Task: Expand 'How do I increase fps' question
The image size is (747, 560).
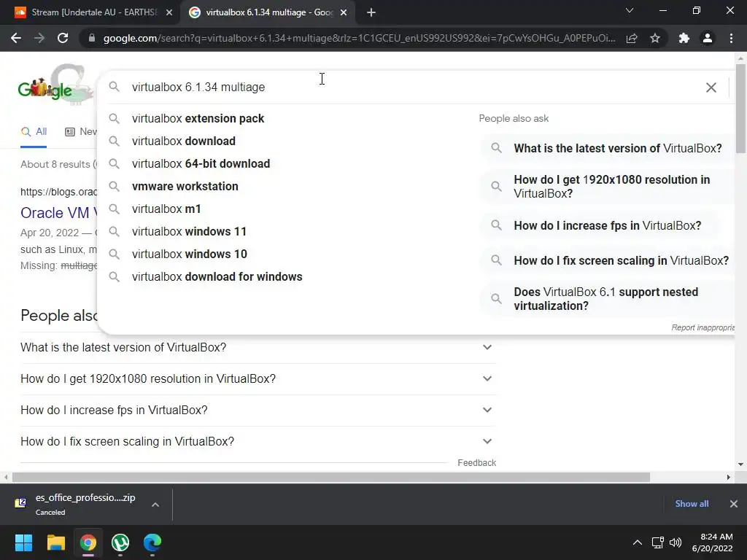Action: click(258, 411)
